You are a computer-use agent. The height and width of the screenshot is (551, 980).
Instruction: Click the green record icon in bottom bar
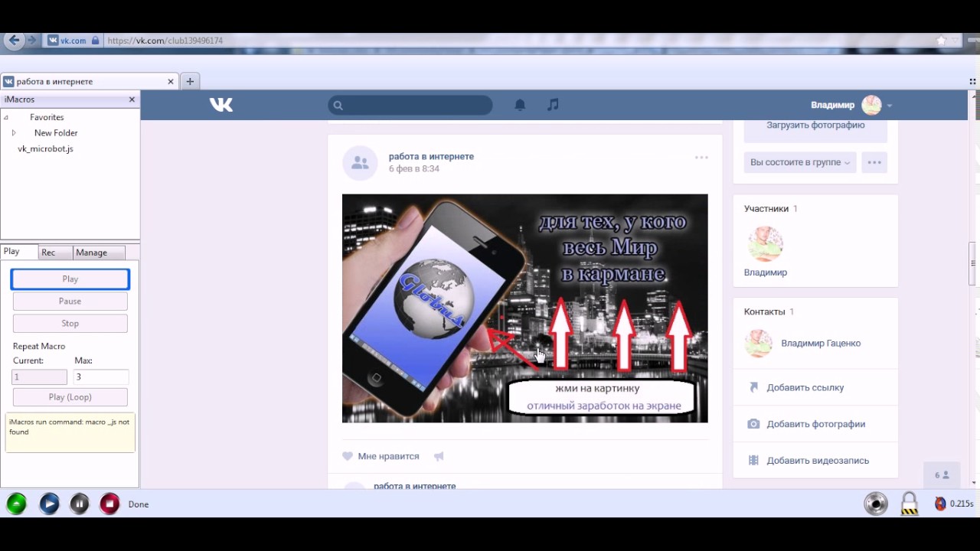(x=16, y=504)
